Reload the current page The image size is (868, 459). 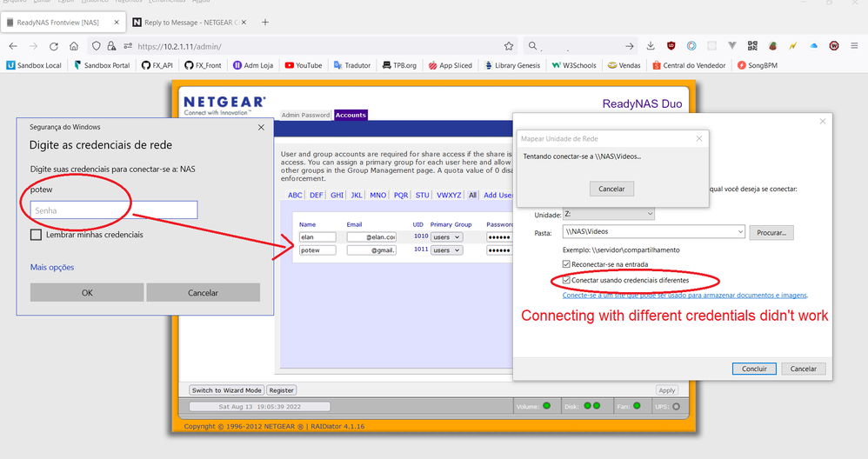[x=54, y=46]
